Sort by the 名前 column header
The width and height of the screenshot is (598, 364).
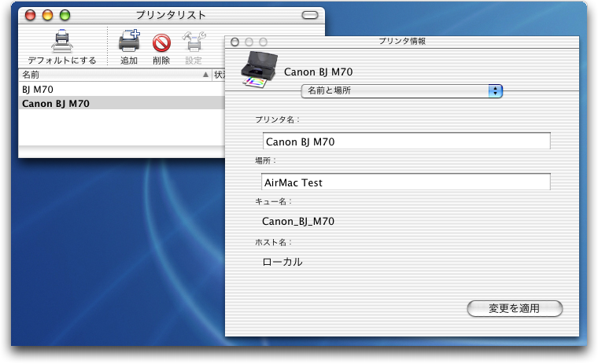(110, 75)
